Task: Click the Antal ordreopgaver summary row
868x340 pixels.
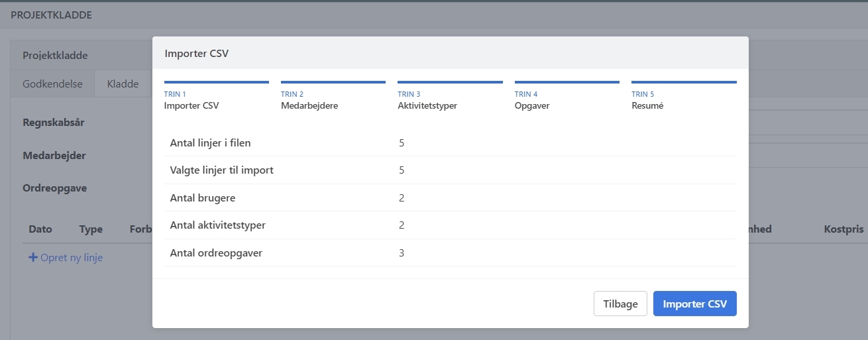Action: 450,253
